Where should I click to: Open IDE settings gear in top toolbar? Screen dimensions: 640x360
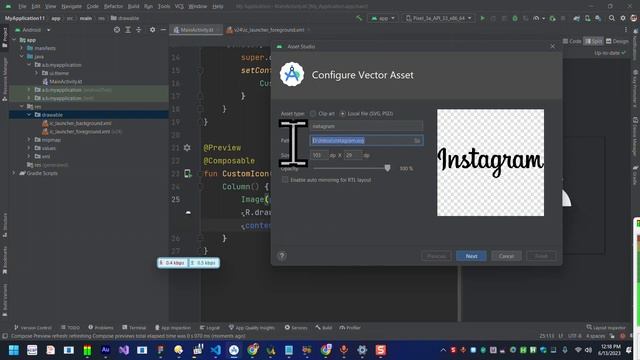[623, 18]
